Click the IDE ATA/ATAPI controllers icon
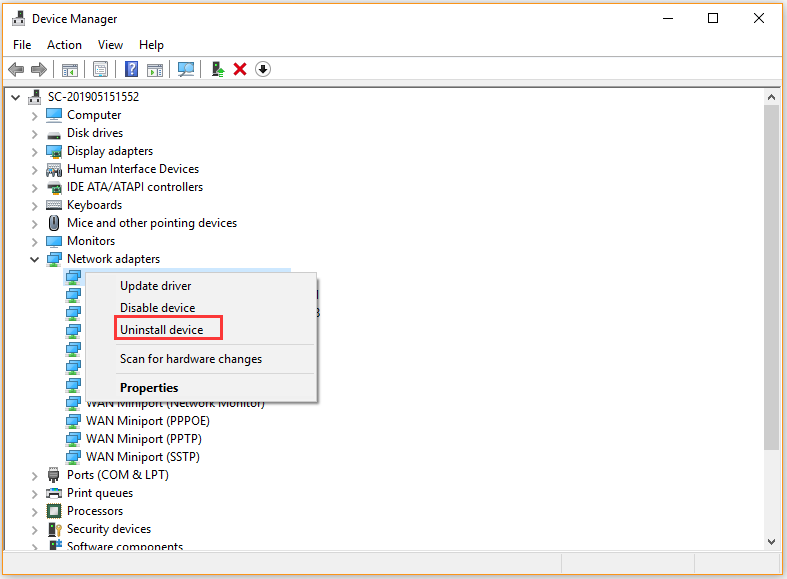Image resolution: width=787 pixels, height=579 pixels. [x=54, y=188]
